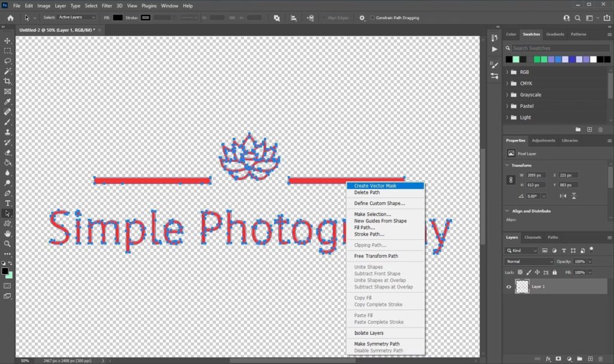Open the Active Layers select dropdown

(77, 17)
